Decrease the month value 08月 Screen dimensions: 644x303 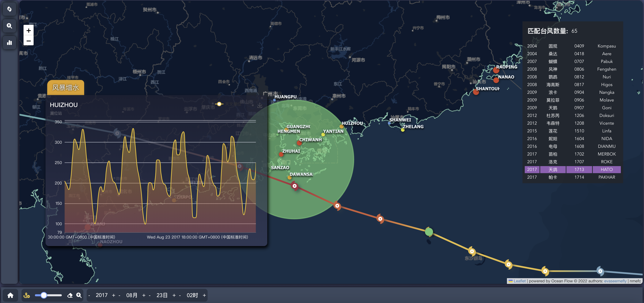tap(119, 295)
